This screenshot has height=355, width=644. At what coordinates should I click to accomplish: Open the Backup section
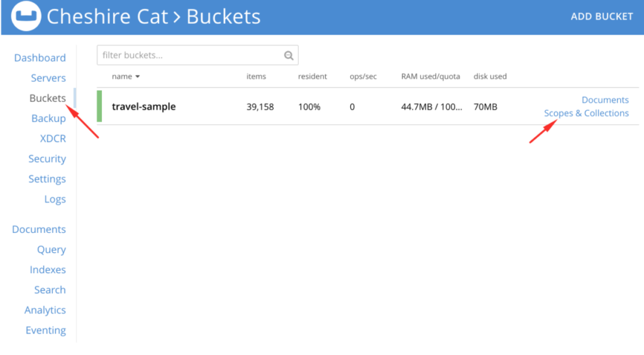48,118
